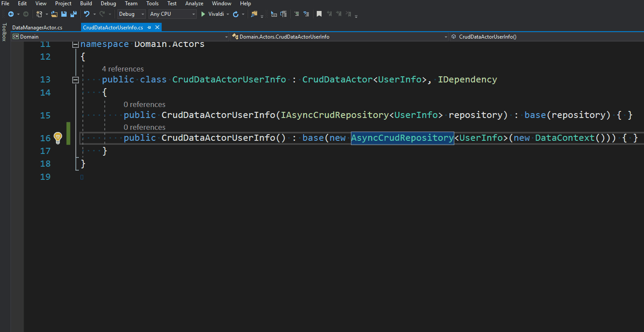This screenshot has width=644, height=332.
Task: Switch to the DataManagerActor.cs tab
Action: point(37,27)
